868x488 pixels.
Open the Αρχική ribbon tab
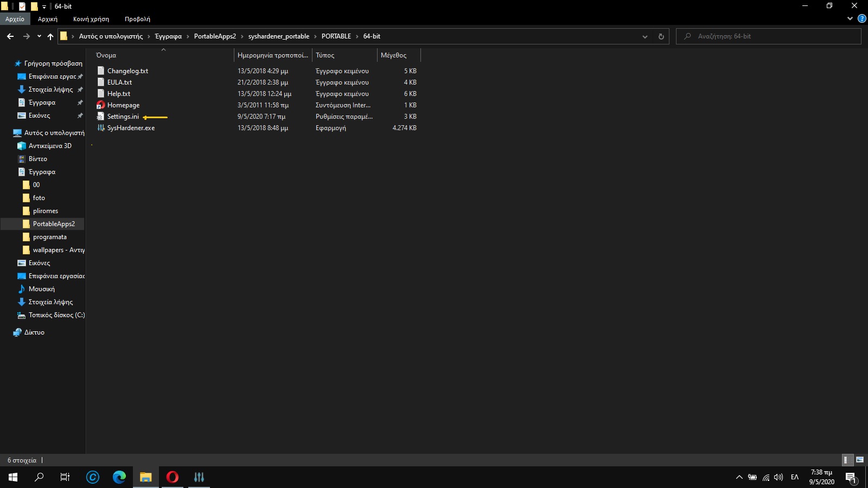pos(48,19)
